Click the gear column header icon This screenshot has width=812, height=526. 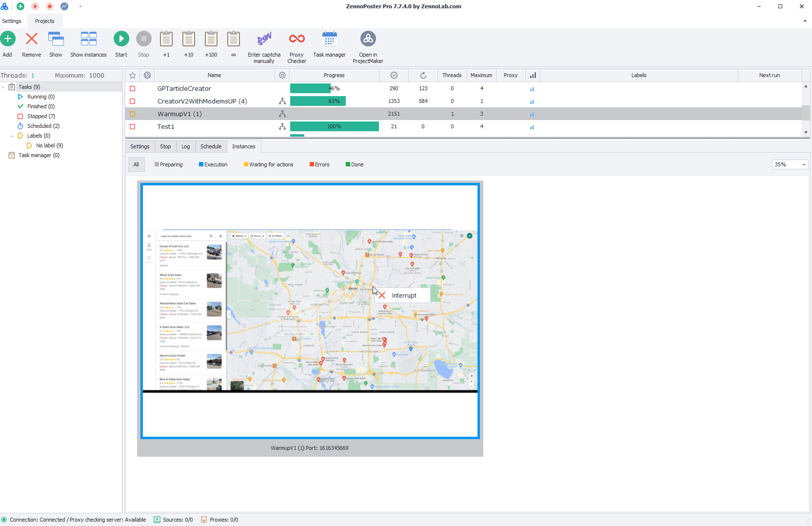click(x=282, y=75)
